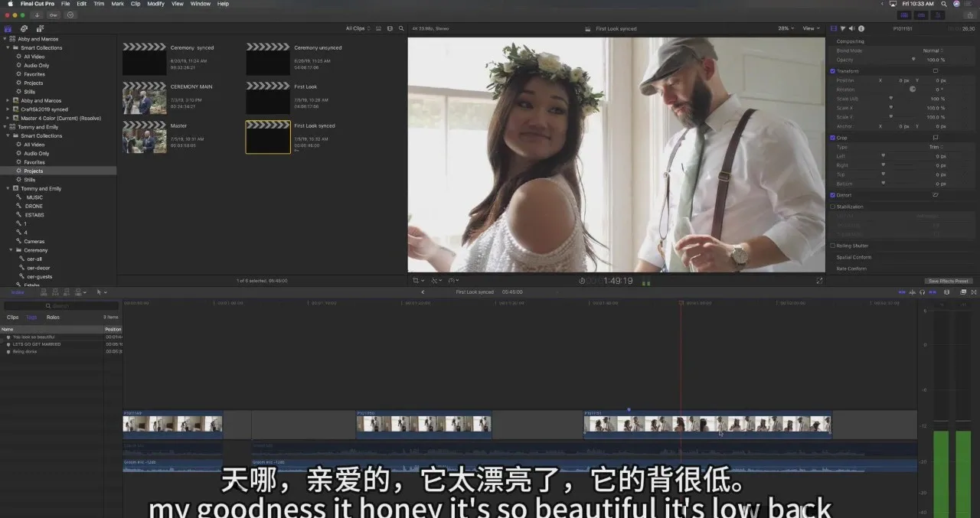Image resolution: width=980 pixels, height=518 pixels.
Task: Collapse the Ceremony folder disclosure triangle
Action: 11,250
